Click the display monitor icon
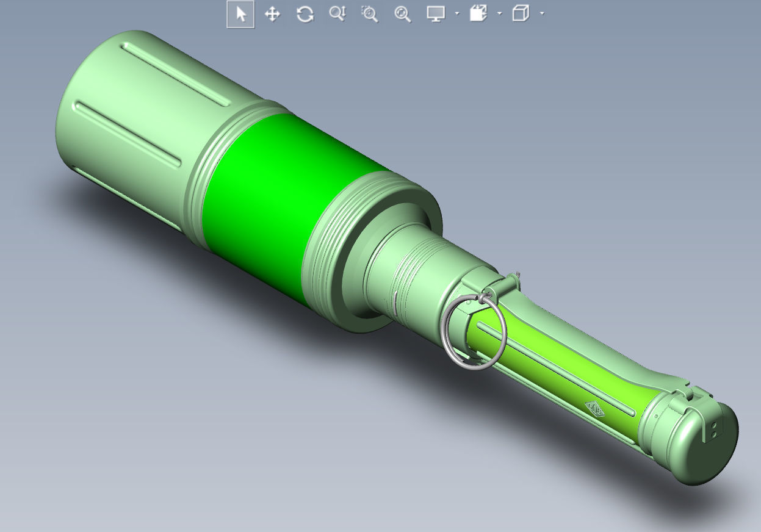The height and width of the screenshot is (532, 761). pyautogui.click(x=436, y=14)
